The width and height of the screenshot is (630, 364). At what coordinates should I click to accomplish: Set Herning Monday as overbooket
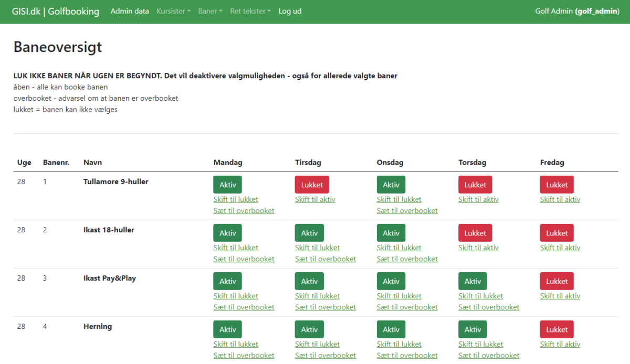point(244,355)
